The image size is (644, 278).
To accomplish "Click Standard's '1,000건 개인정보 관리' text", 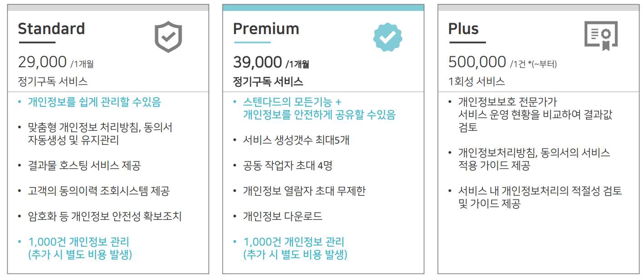I will 79,242.
